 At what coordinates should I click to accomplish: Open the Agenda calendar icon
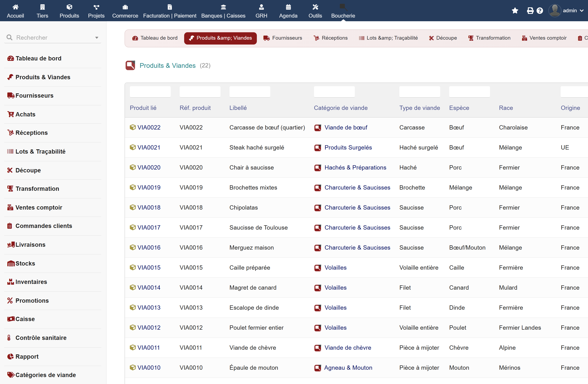pyautogui.click(x=288, y=7)
